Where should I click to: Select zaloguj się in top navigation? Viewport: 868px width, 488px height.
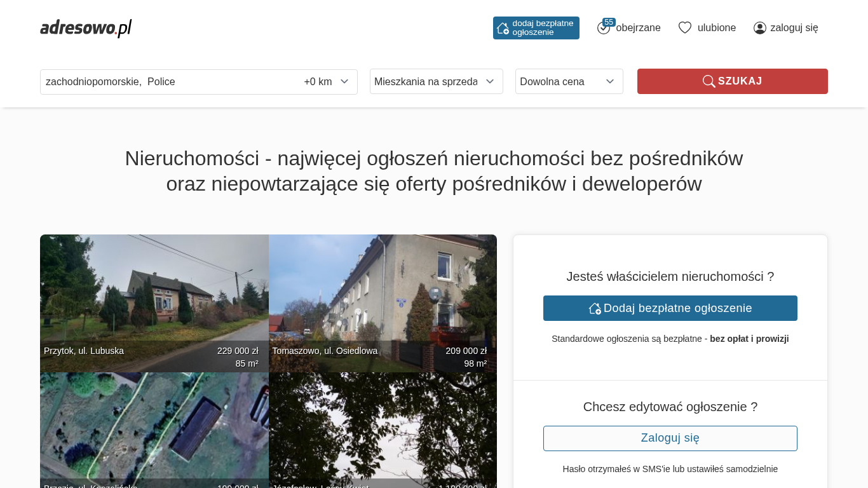pos(794,28)
